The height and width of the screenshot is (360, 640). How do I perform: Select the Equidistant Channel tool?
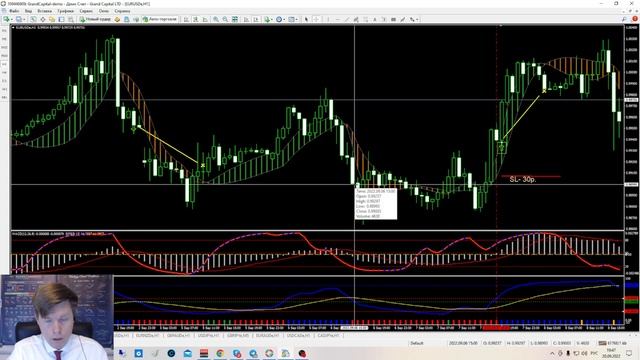tap(356, 19)
